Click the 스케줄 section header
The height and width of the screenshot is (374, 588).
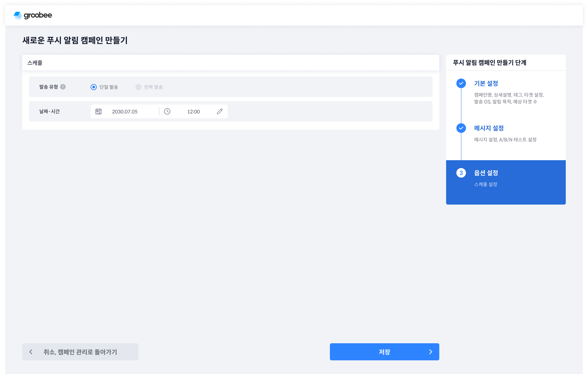[35, 63]
